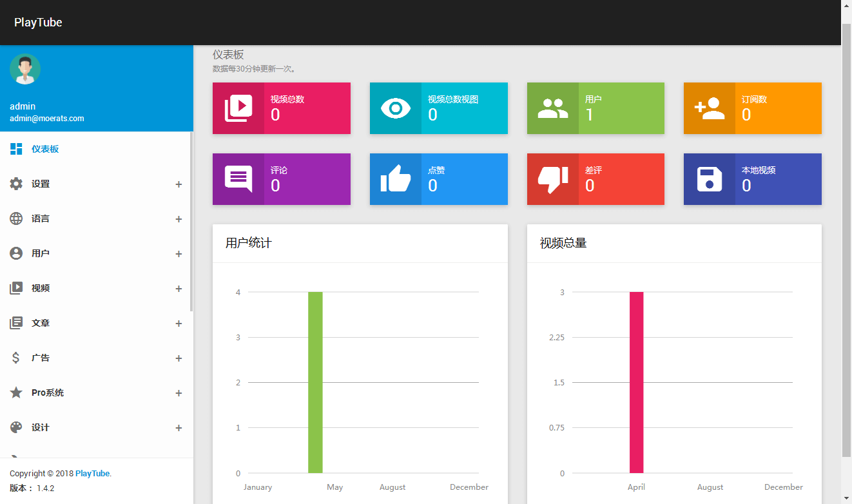Click the eye icon on video views card

395,108
